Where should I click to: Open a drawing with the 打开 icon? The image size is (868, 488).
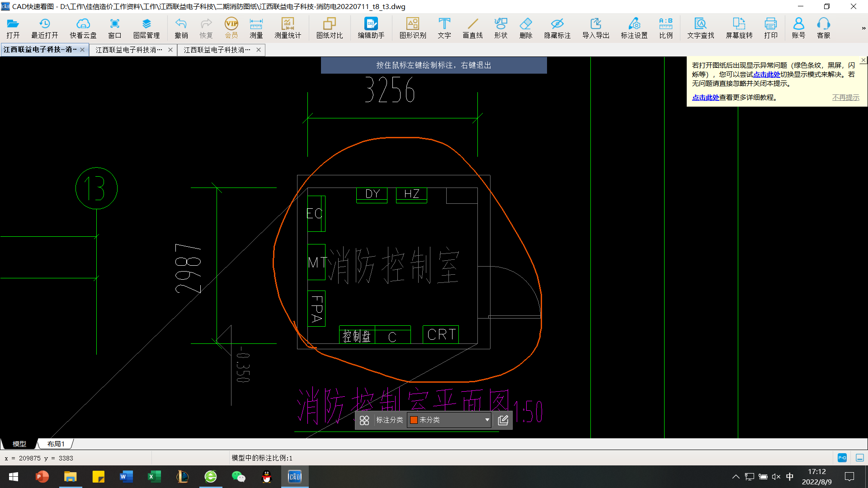pyautogui.click(x=13, y=28)
